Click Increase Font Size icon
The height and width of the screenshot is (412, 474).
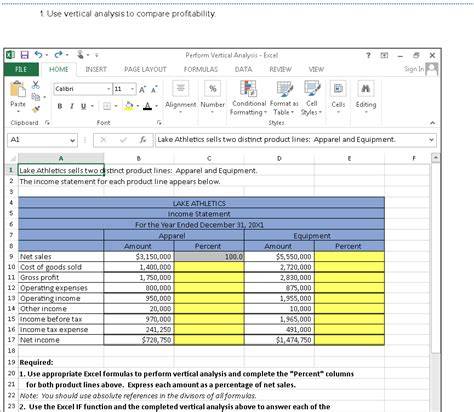[142, 89]
